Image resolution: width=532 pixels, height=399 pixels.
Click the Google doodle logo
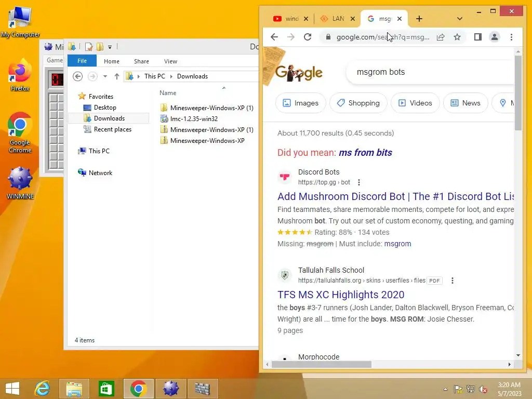point(299,73)
